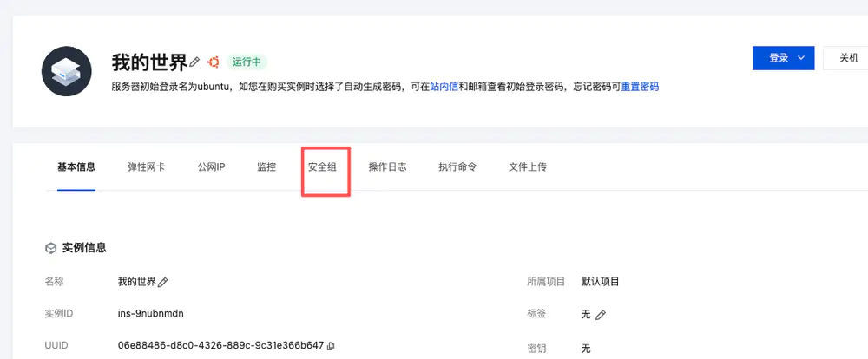Open the 公网IP tab
This screenshot has width=868, height=359.
[x=212, y=167]
